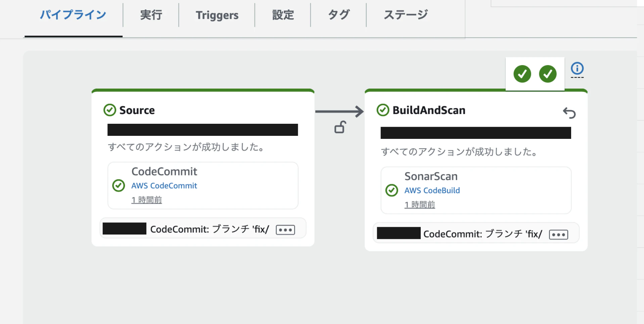
Task: Click the BuildAndScan stage title
Action: point(429,110)
